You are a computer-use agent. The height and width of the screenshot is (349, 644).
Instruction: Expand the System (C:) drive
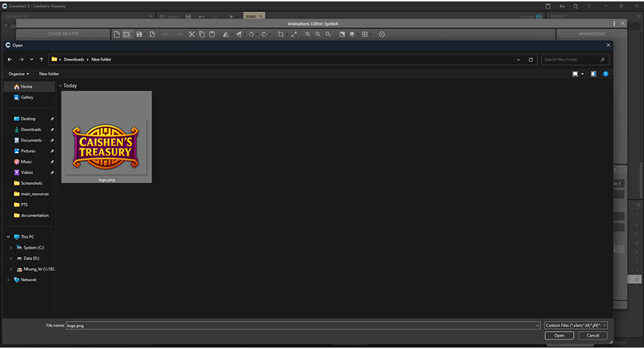click(x=11, y=247)
